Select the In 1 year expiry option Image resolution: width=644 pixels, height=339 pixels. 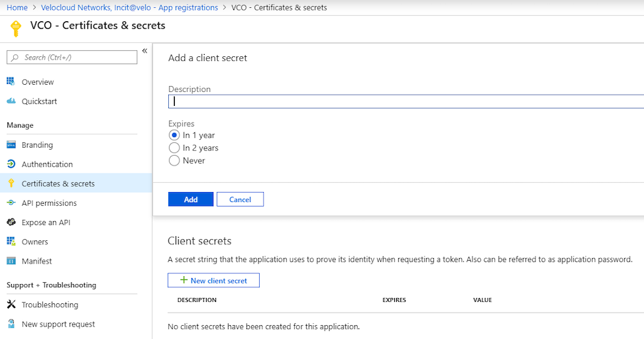[174, 135]
